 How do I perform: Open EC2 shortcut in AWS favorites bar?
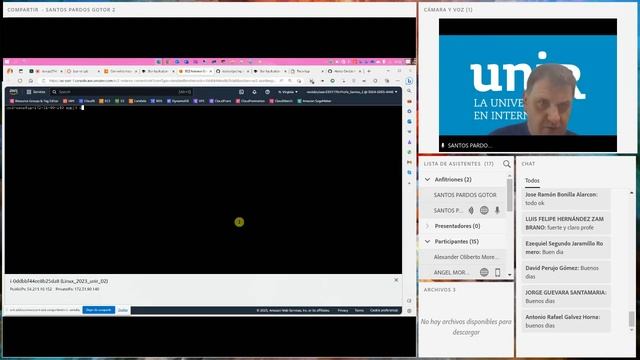coord(105,101)
